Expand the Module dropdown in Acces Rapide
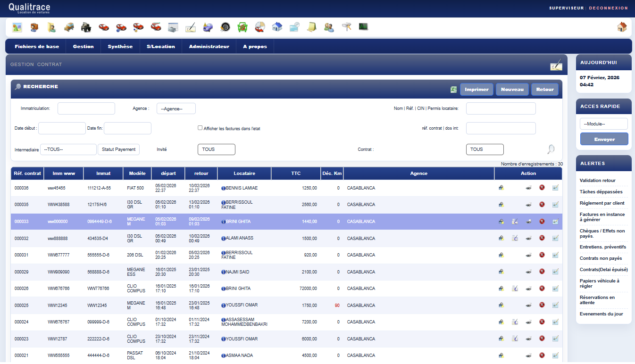The width and height of the screenshot is (635, 364). pos(604,124)
